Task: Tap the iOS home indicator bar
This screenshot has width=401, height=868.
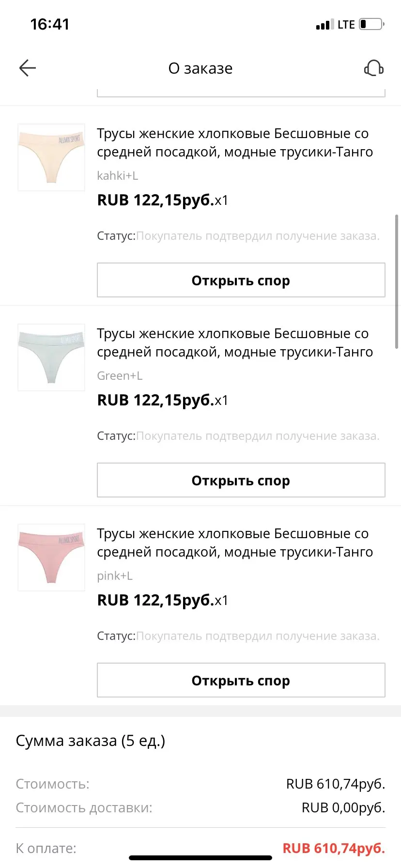Action: (200, 858)
